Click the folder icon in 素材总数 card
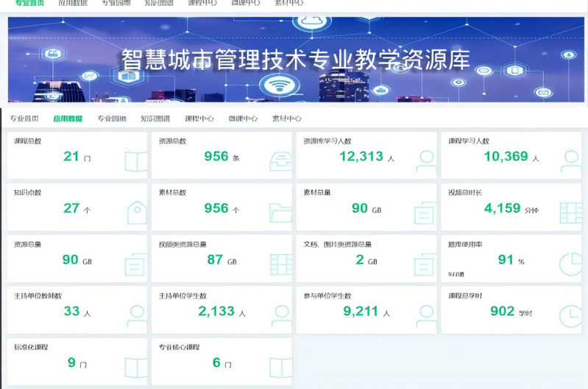 [280, 213]
